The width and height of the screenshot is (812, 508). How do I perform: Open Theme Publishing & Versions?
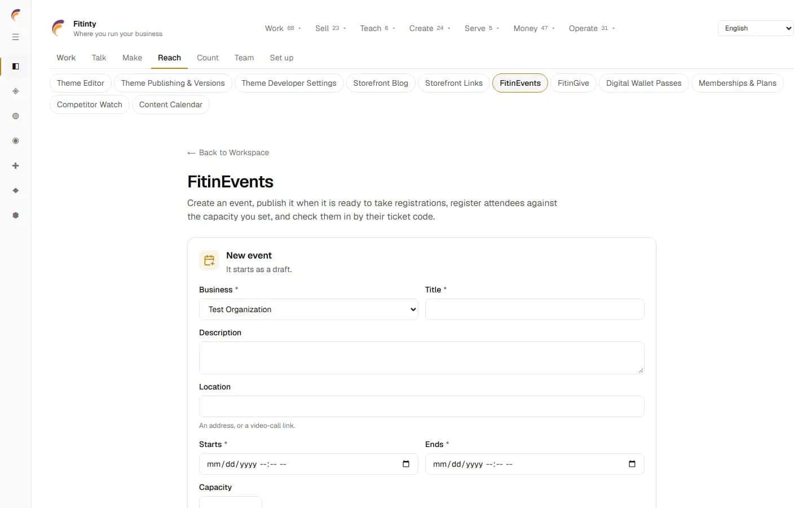173,83
